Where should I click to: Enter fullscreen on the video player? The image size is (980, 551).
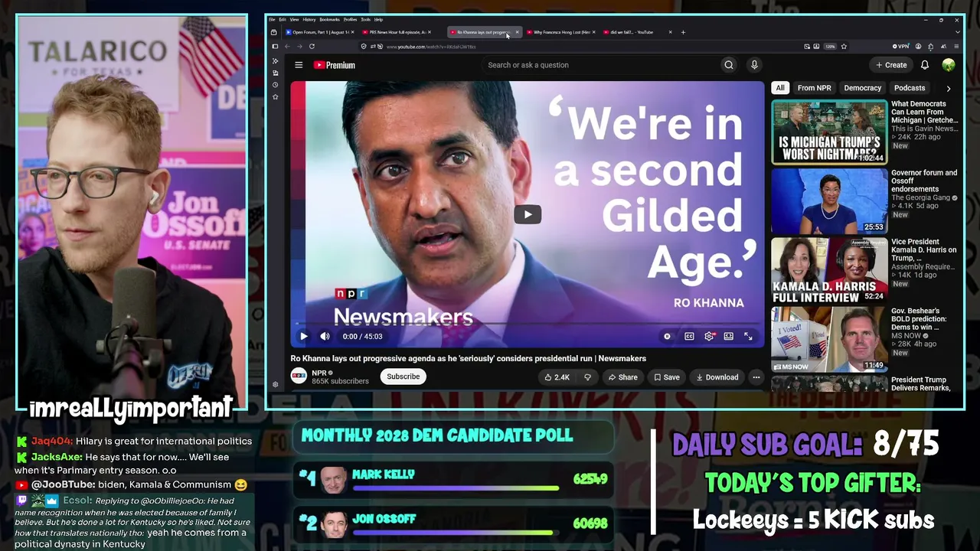[x=748, y=336]
